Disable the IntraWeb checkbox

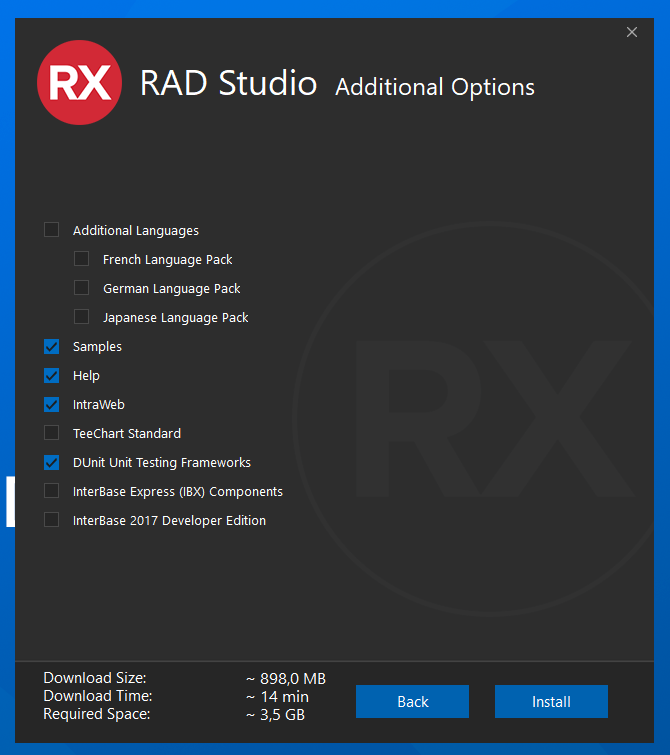pos(52,404)
